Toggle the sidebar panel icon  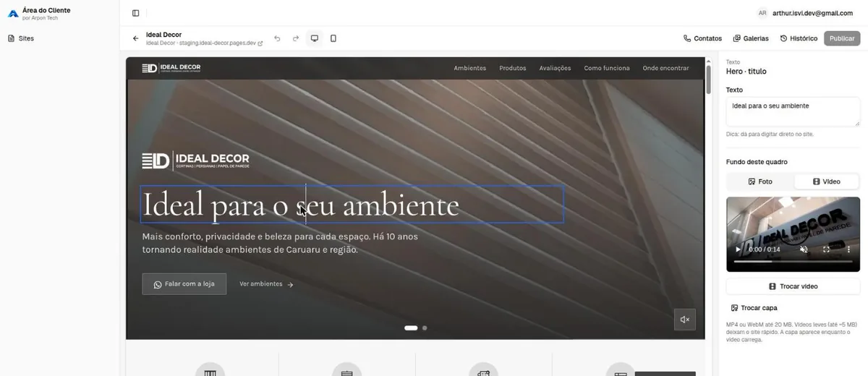pyautogui.click(x=135, y=13)
